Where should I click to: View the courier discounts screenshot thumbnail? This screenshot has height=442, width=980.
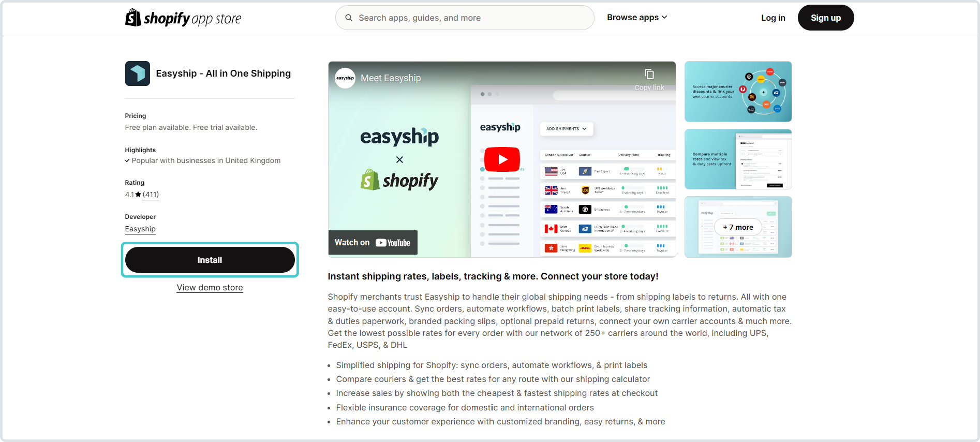[738, 92]
